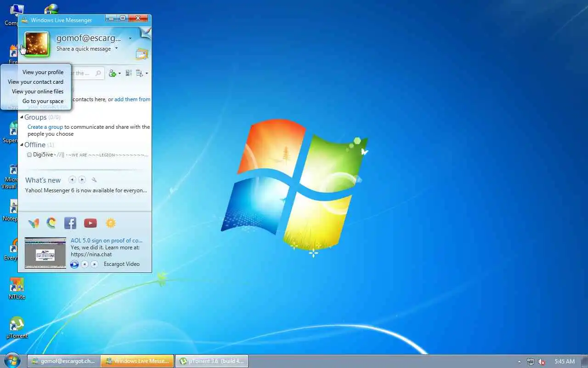Click the Create a group link
This screenshot has width=588, height=368.
45,127
